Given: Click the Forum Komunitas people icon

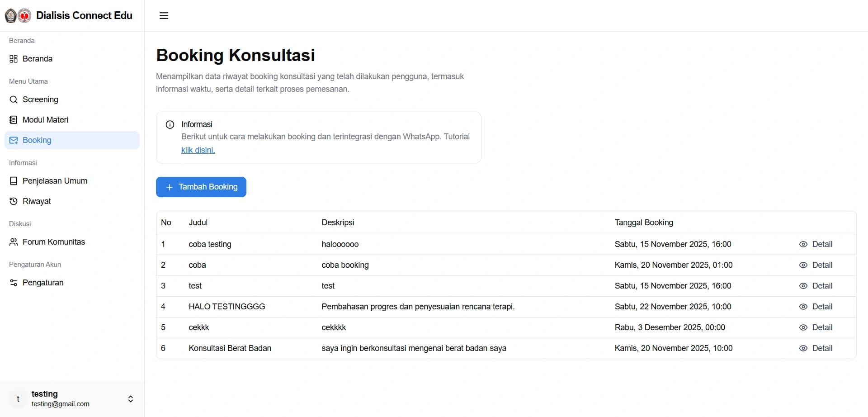Looking at the screenshot, I should tap(14, 242).
